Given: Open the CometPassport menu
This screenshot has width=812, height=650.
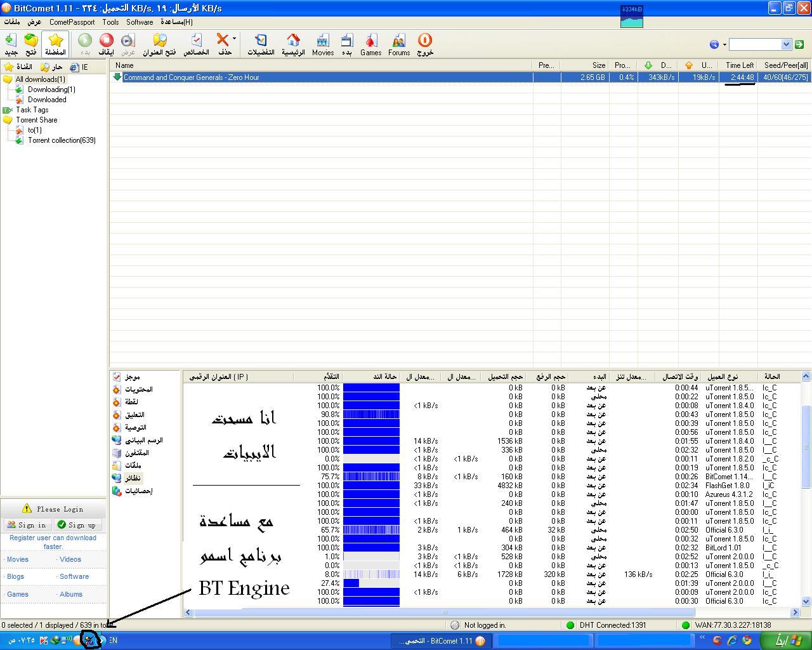Looking at the screenshot, I should (x=72, y=22).
